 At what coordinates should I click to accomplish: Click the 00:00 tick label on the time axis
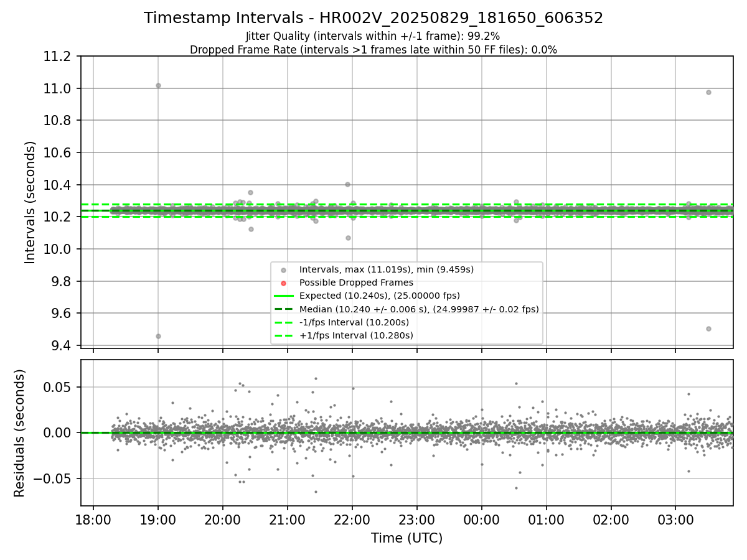point(481,520)
